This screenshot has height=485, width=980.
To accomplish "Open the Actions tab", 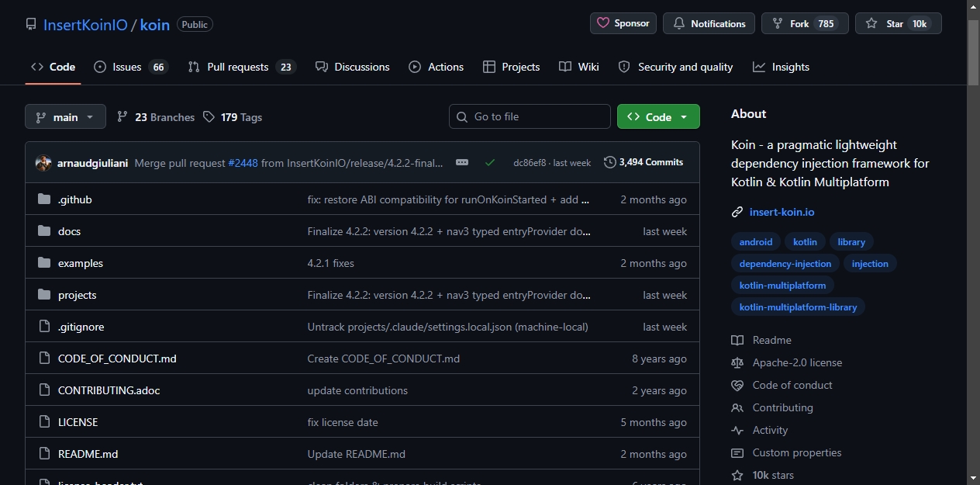I will click(x=436, y=67).
